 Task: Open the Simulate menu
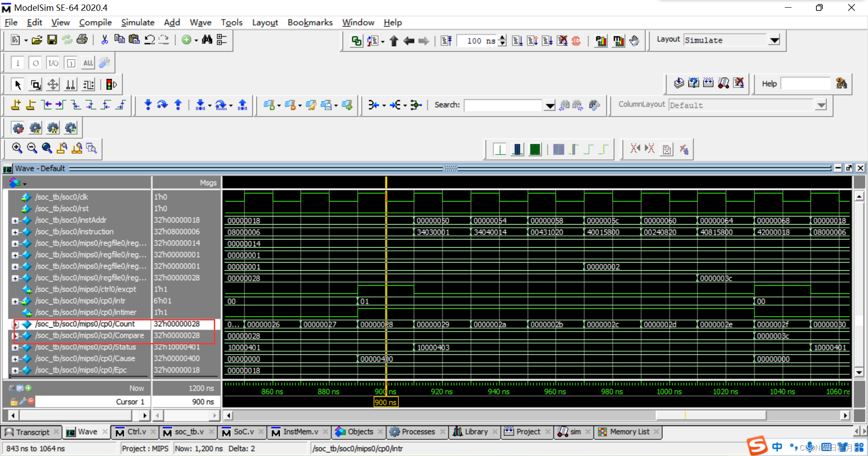tap(138, 22)
